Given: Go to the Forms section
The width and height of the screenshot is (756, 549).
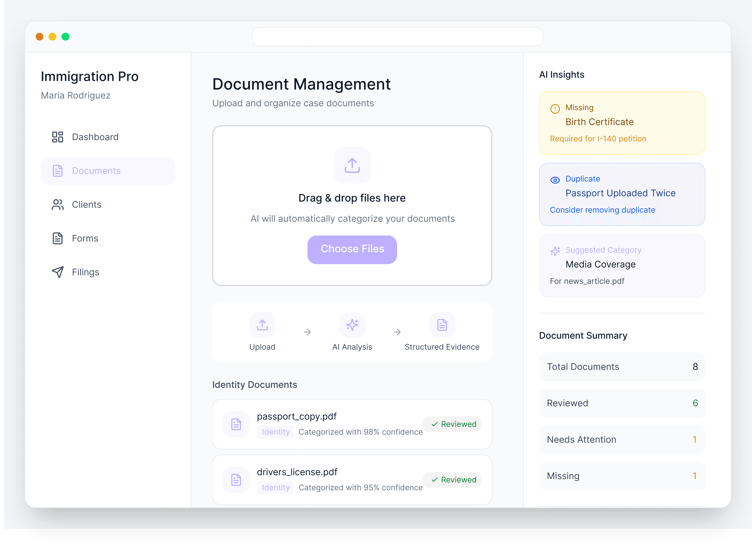Looking at the screenshot, I should point(85,239).
